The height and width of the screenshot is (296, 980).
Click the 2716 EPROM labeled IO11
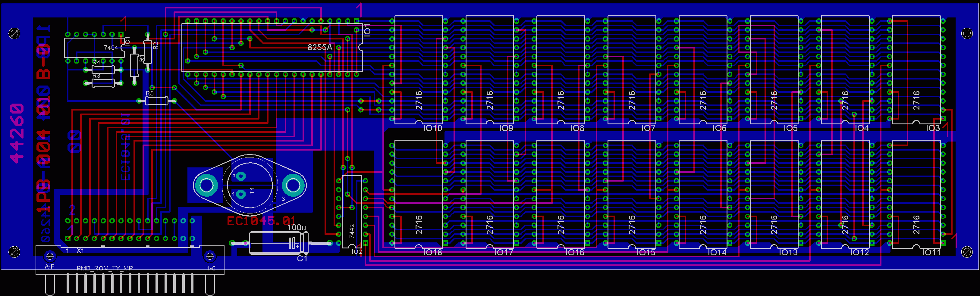click(916, 194)
